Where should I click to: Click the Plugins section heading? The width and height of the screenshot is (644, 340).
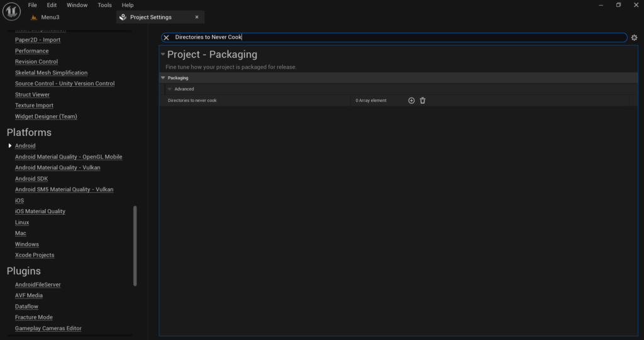(x=24, y=271)
